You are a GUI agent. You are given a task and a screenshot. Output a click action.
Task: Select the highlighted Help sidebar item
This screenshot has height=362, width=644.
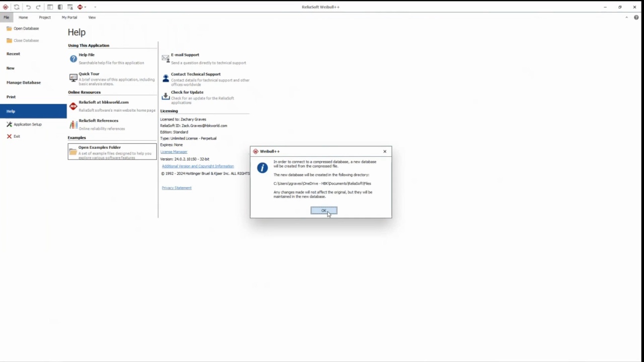click(33, 111)
